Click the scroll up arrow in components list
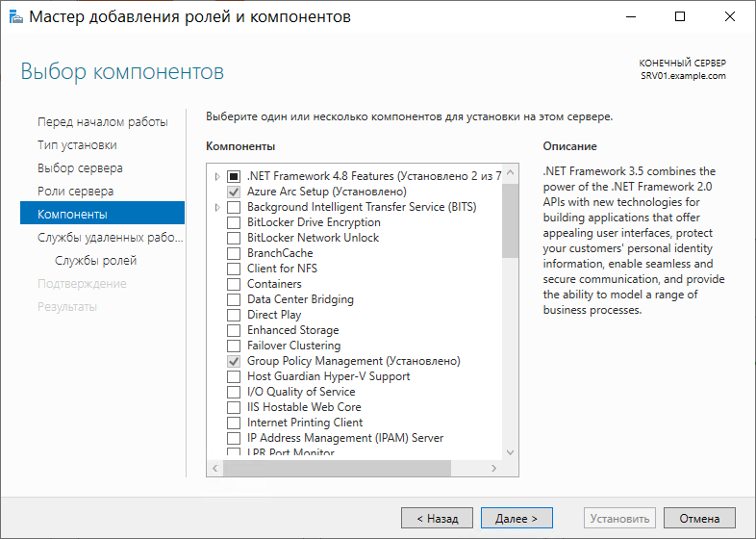This screenshot has width=756, height=539. [510, 172]
